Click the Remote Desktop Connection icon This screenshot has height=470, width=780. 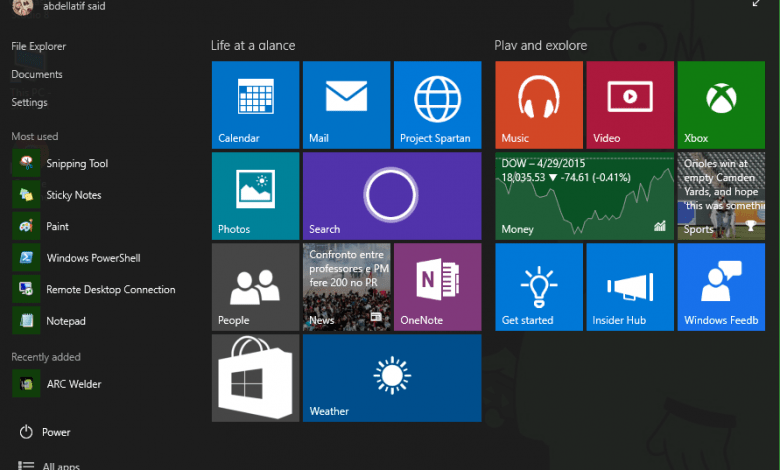pos(26,289)
